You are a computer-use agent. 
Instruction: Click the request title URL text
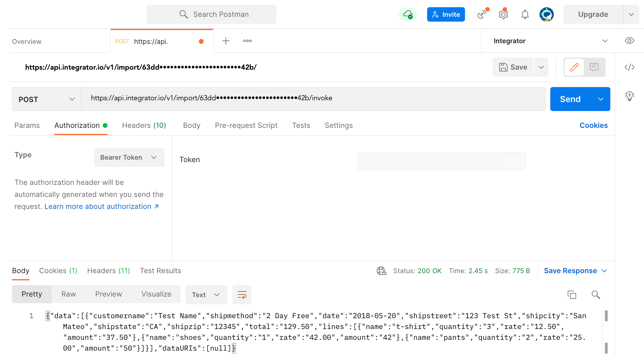[141, 67]
